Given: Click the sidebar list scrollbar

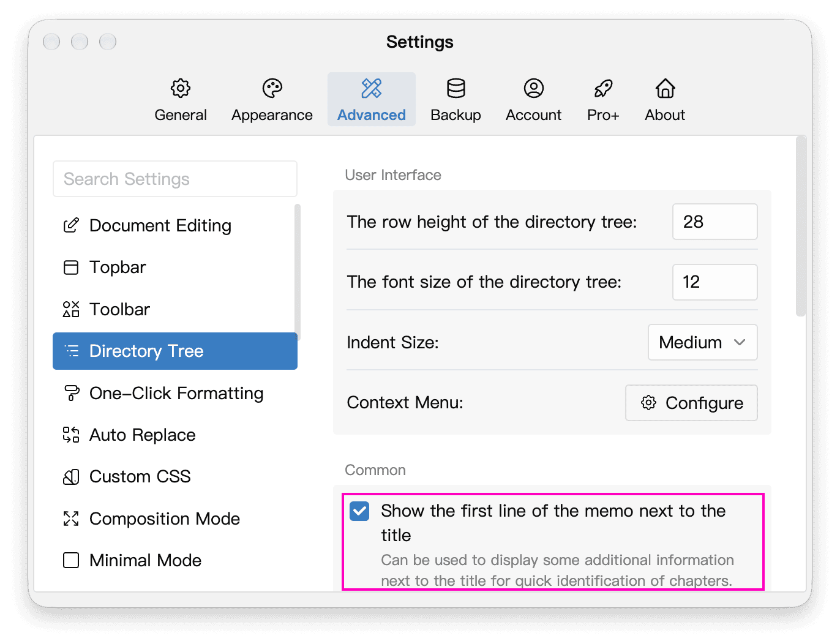Looking at the screenshot, I should tap(298, 272).
